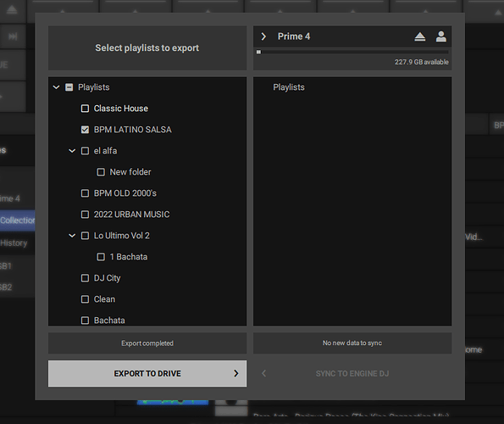The width and height of the screenshot is (504, 424).
Task: Collapse the Lo Ultimo Vol 2 folder
Action: click(72, 236)
